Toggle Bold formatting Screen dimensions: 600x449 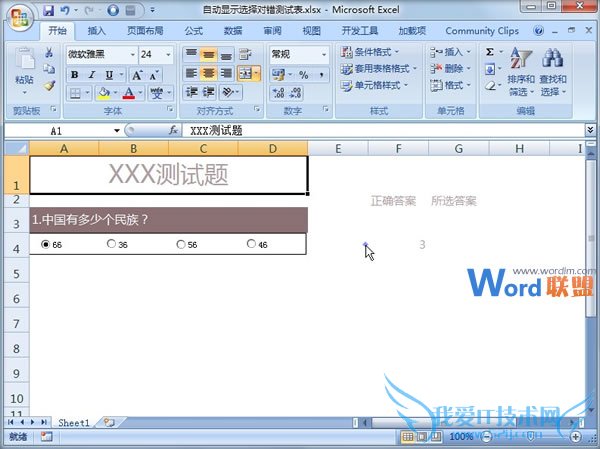75,75
